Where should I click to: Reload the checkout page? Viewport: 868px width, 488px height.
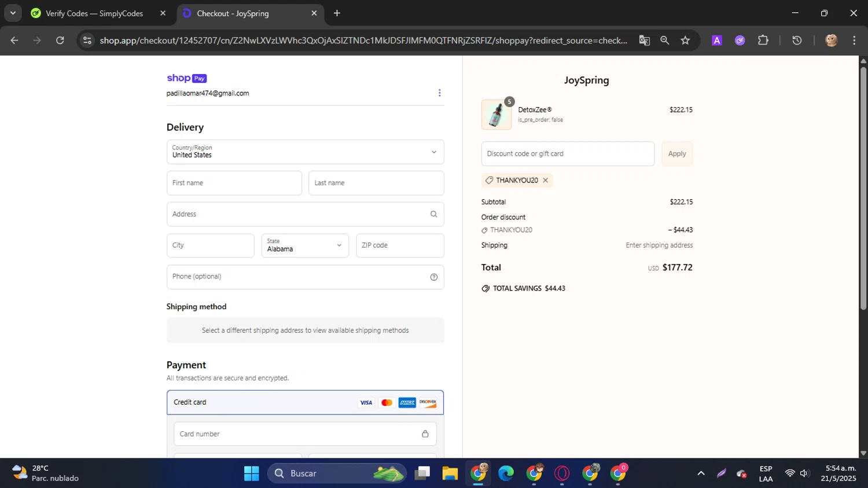tap(60, 41)
